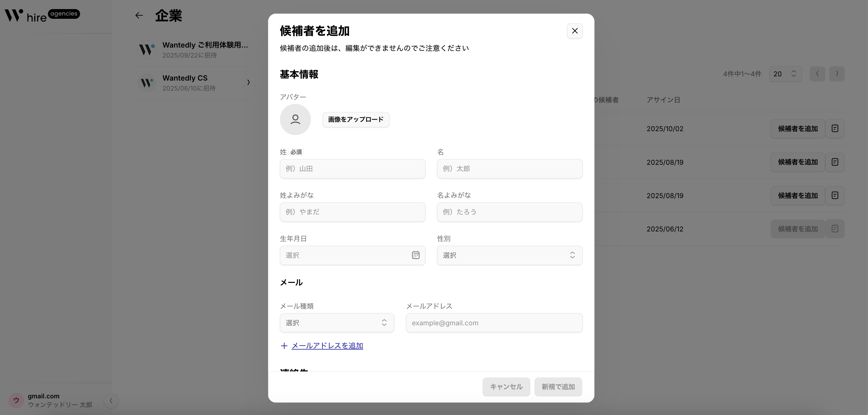Open the page size 20 dropdown
This screenshot has height=415, width=868.
pyautogui.click(x=785, y=74)
